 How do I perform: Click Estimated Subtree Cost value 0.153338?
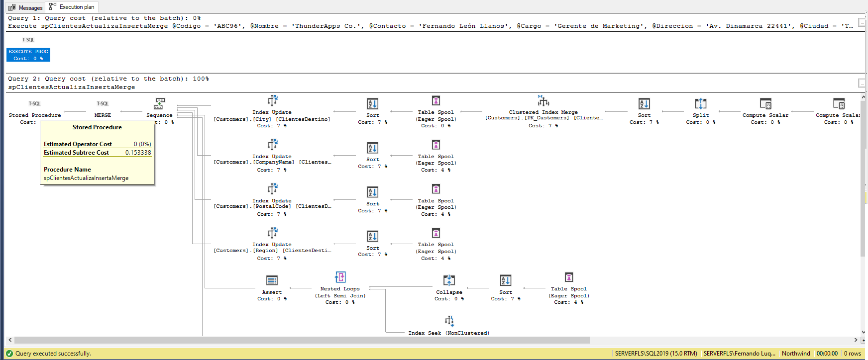point(138,153)
